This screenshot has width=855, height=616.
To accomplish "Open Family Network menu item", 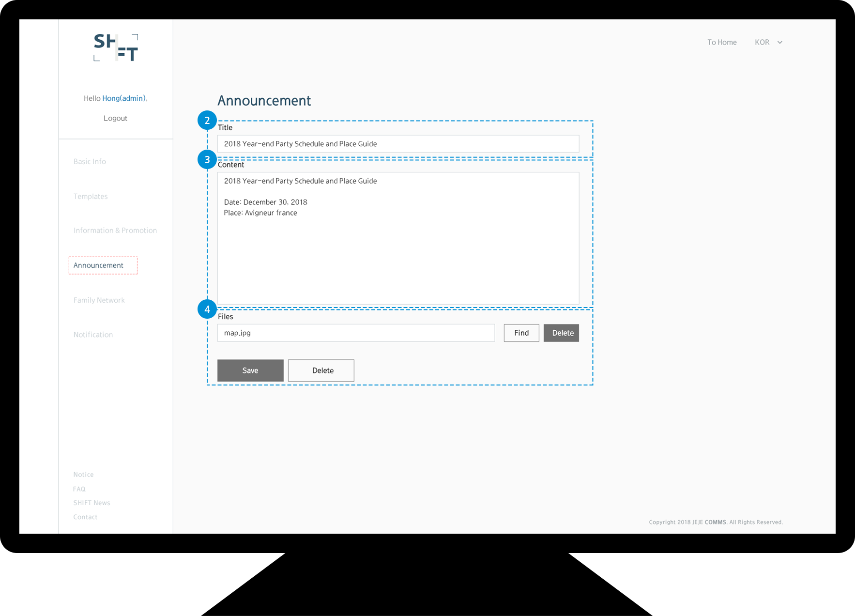I will (99, 300).
